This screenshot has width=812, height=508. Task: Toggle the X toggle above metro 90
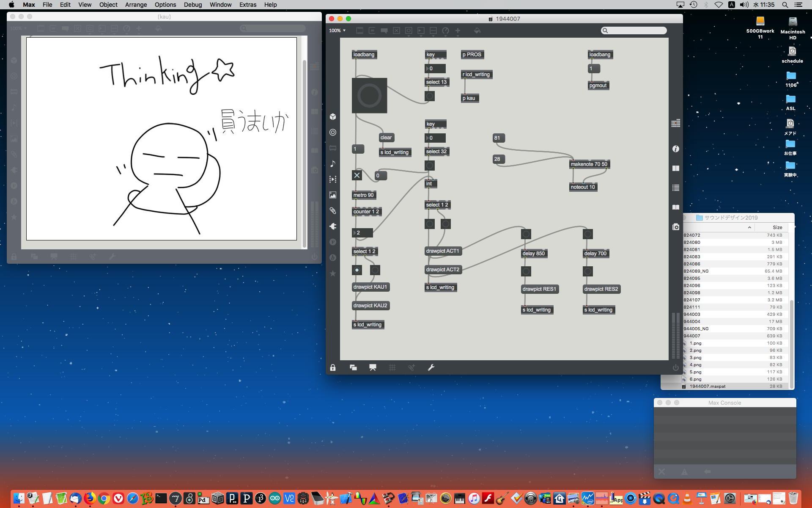click(357, 175)
